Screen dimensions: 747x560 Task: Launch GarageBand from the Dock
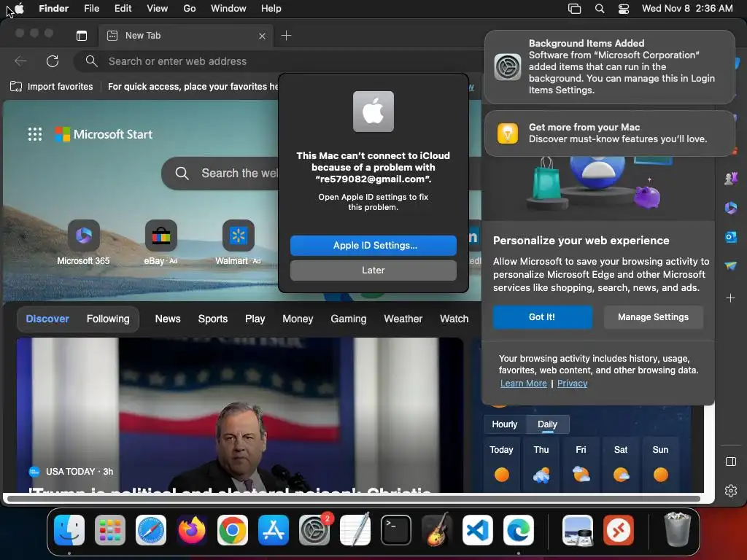437,529
